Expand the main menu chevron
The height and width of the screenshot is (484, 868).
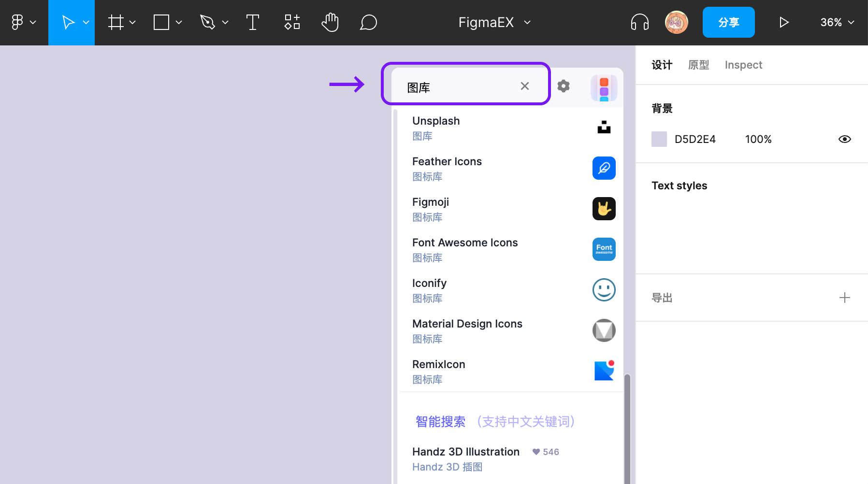(33, 22)
